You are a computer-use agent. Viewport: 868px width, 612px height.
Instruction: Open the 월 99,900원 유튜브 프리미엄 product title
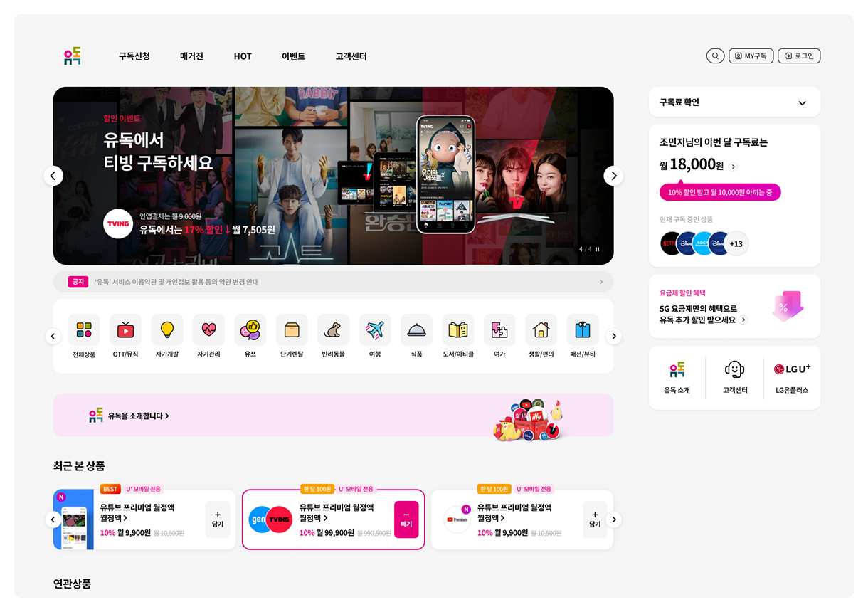coord(337,512)
